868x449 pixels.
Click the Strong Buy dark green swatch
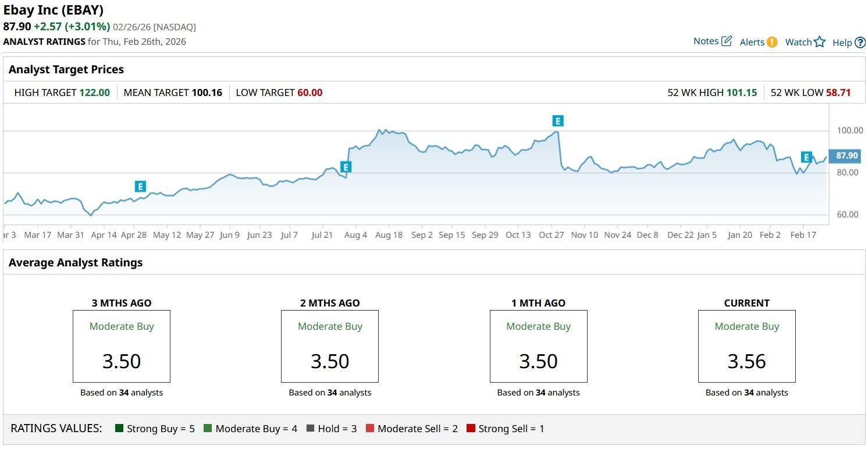coord(119,429)
